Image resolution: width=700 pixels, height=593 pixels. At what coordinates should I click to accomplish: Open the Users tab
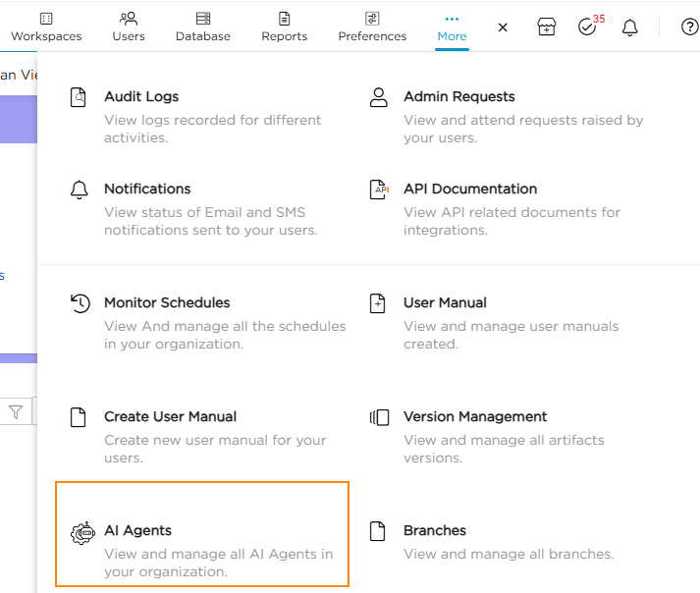(129, 27)
